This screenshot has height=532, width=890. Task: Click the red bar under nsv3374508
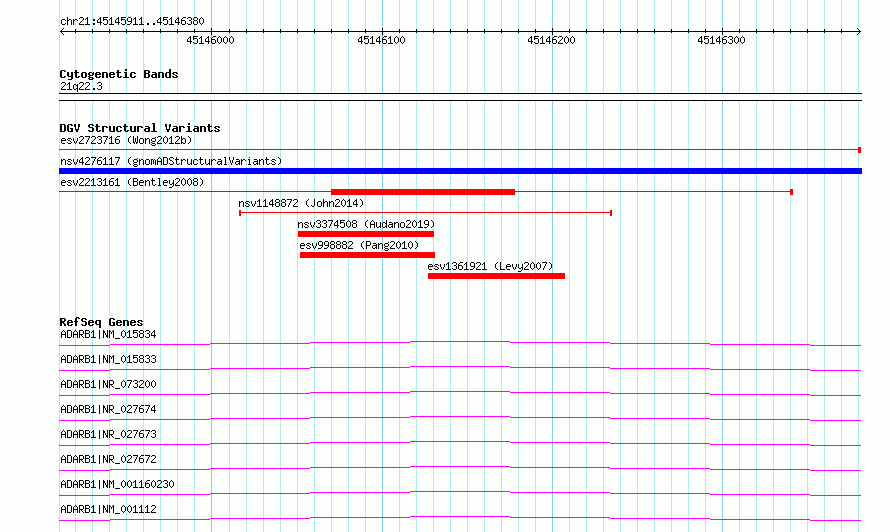point(366,234)
